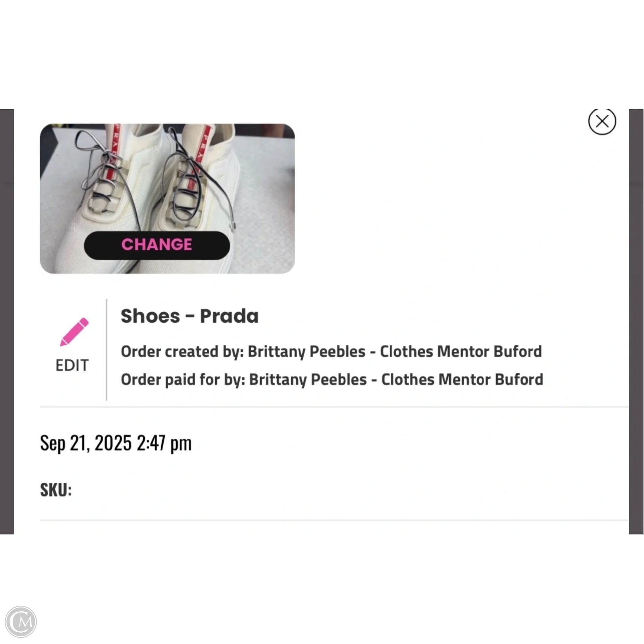Viewport: 644px width, 644px height.
Task: Click the horizontal divider above the date
Action: pyautogui.click(x=333, y=407)
